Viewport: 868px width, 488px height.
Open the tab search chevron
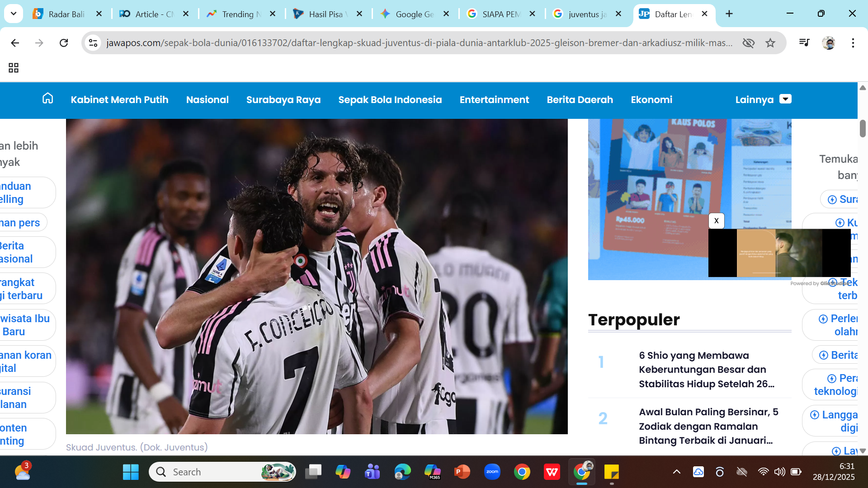[13, 14]
